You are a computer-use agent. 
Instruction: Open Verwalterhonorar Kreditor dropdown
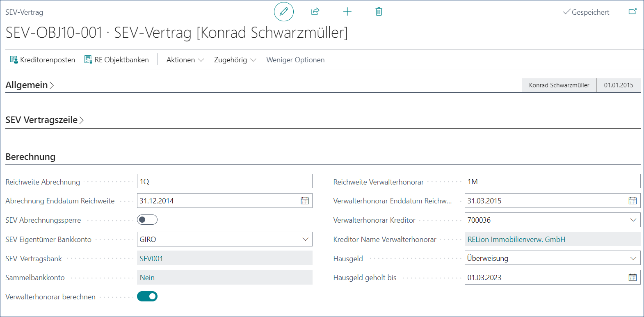click(x=633, y=220)
